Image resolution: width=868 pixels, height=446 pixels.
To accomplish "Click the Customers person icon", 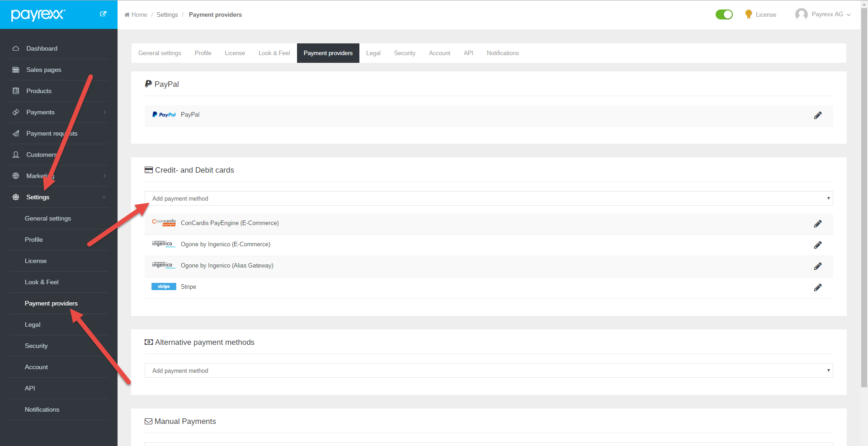I will [16, 155].
